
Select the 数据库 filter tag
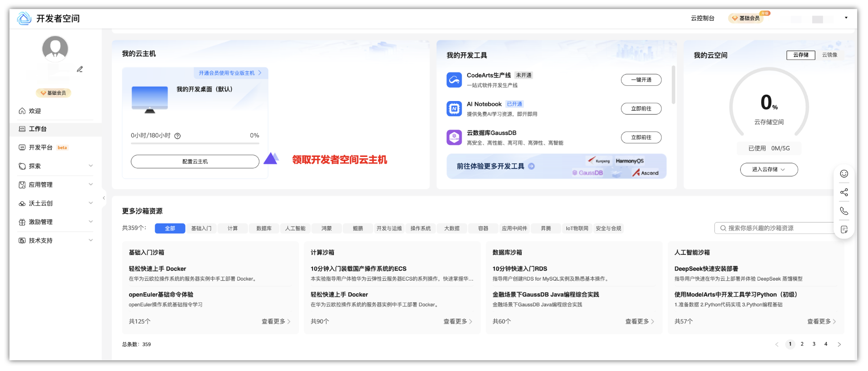pos(264,228)
